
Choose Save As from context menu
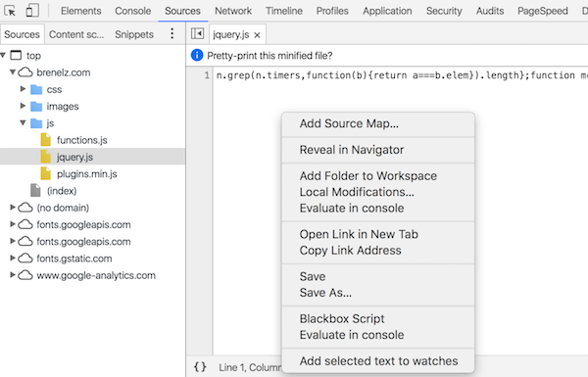(x=325, y=293)
